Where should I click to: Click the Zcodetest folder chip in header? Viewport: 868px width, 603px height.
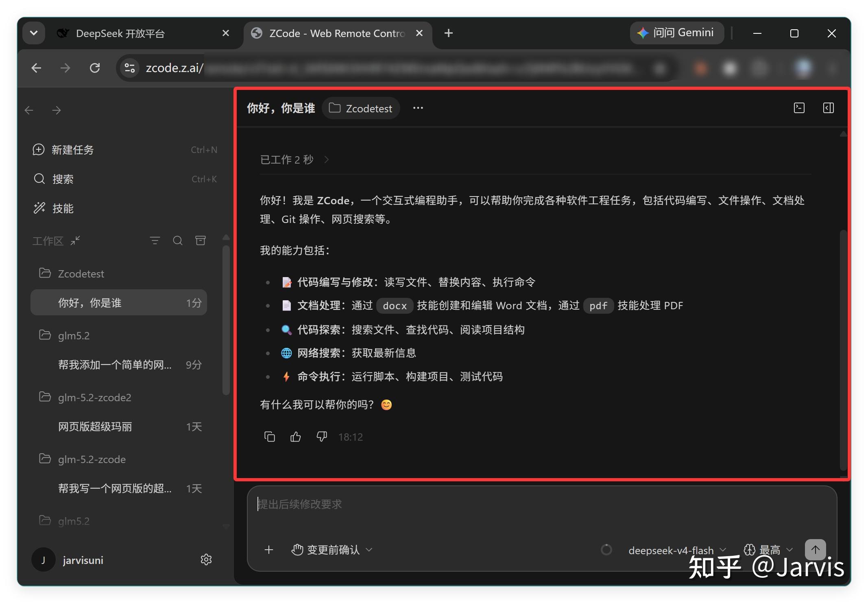tap(361, 108)
